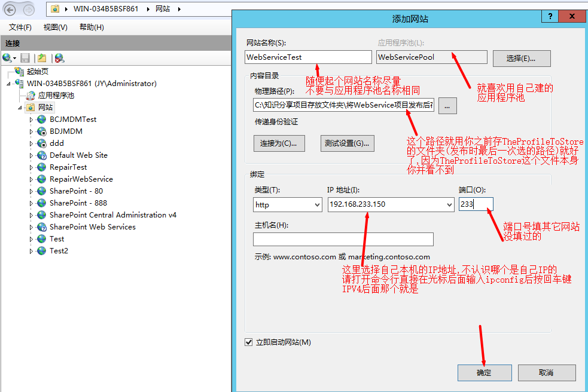Click the 应用程序池 WebServicePool field
Image resolution: width=588 pixels, height=392 pixels.
pos(432,57)
